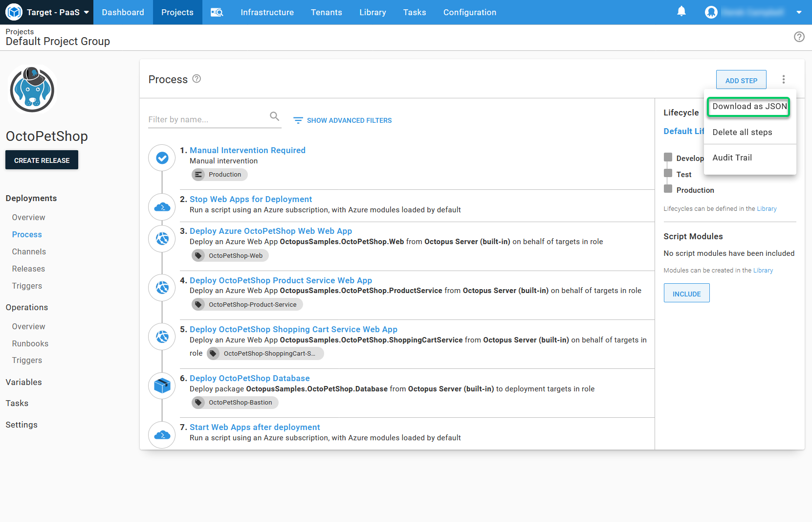The height and width of the screenshot is (522, 812).
Task: Click the help icon beside Process heading
Action: (x=197, y=79)
